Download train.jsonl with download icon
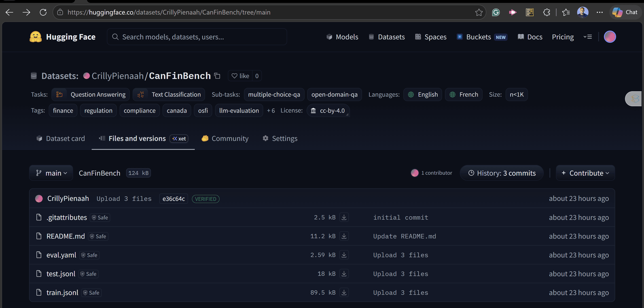644x308 pixels. click(344, 292)
